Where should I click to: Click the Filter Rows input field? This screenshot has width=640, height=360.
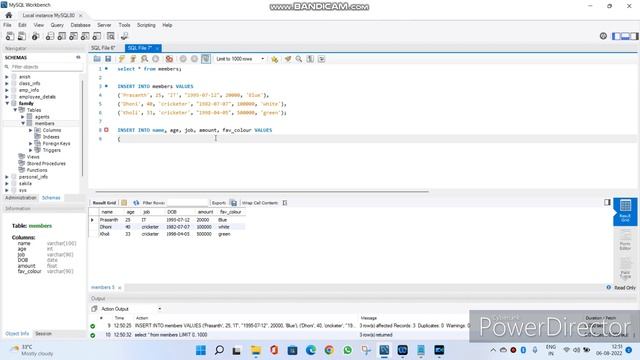pyautogui.click(x=188, y=202)
